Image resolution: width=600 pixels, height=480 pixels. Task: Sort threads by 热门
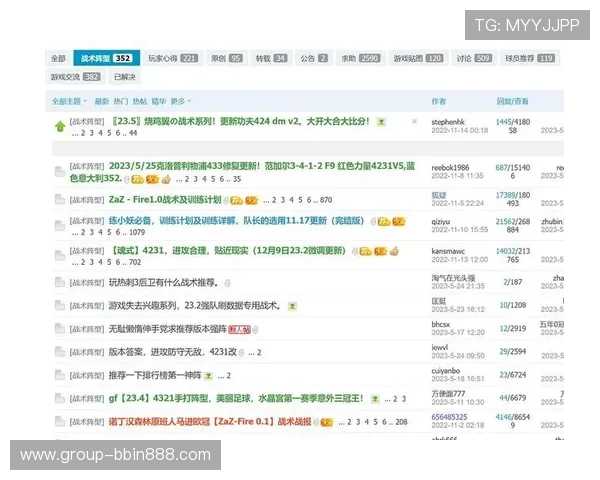121,101
